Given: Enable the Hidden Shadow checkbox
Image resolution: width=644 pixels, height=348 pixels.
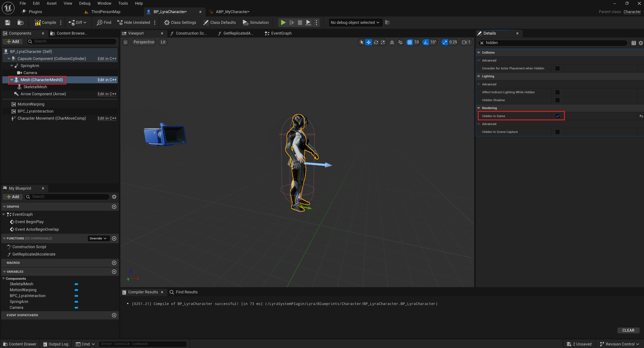Looking at the screenshot, I should 557,100.
